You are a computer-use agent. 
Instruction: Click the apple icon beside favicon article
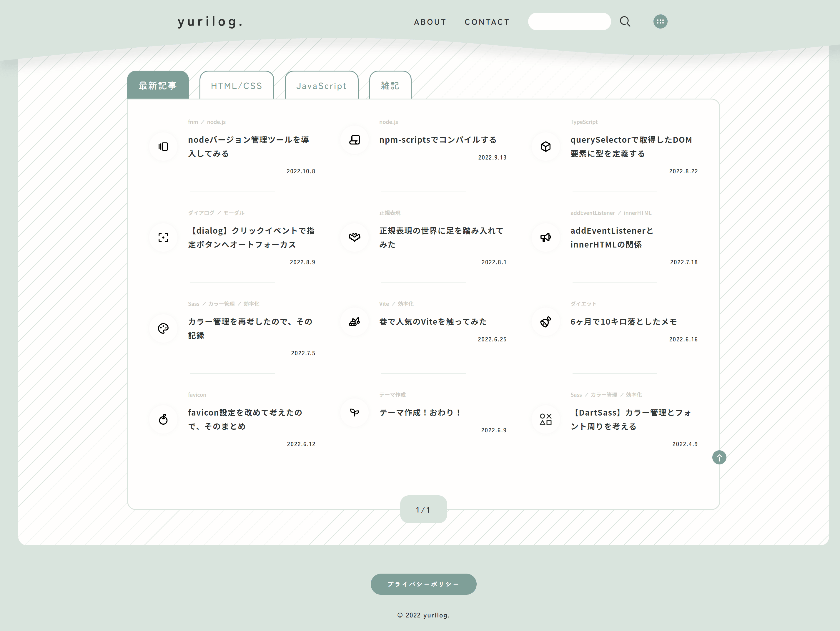click(x=163, y=419)
